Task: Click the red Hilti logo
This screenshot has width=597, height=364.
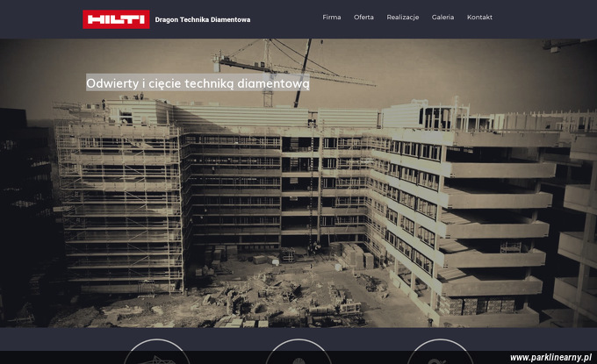Action: (x=116, y=19)
